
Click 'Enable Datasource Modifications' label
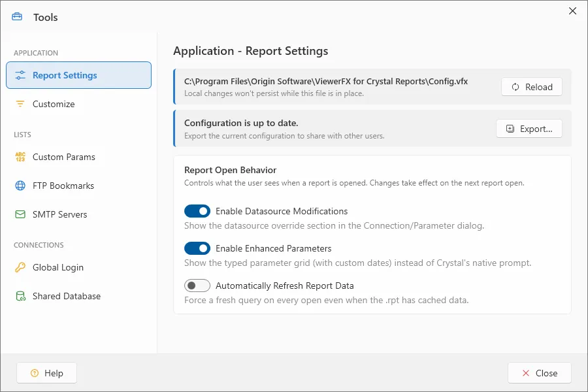tap(282, 211)
